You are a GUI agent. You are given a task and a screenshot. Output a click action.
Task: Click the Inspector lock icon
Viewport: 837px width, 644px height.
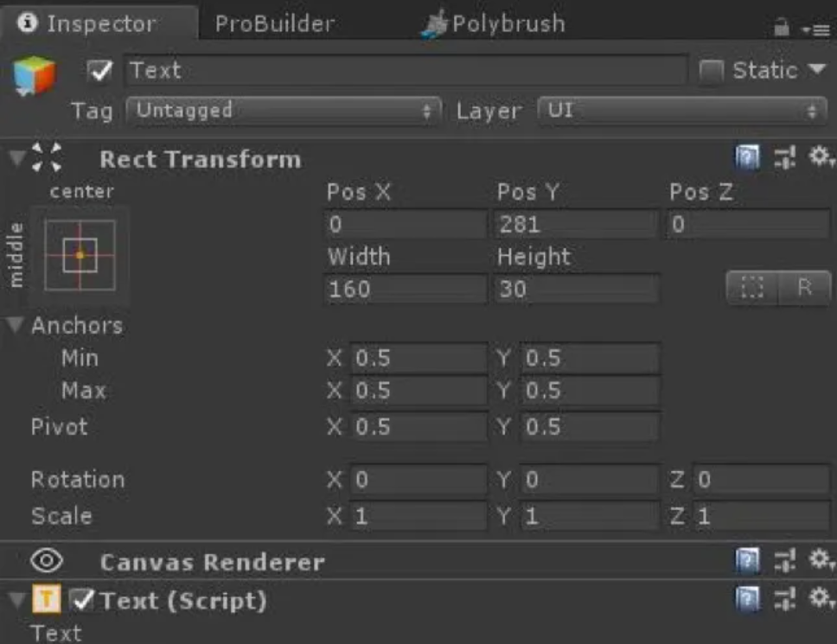tap(782, 28)
